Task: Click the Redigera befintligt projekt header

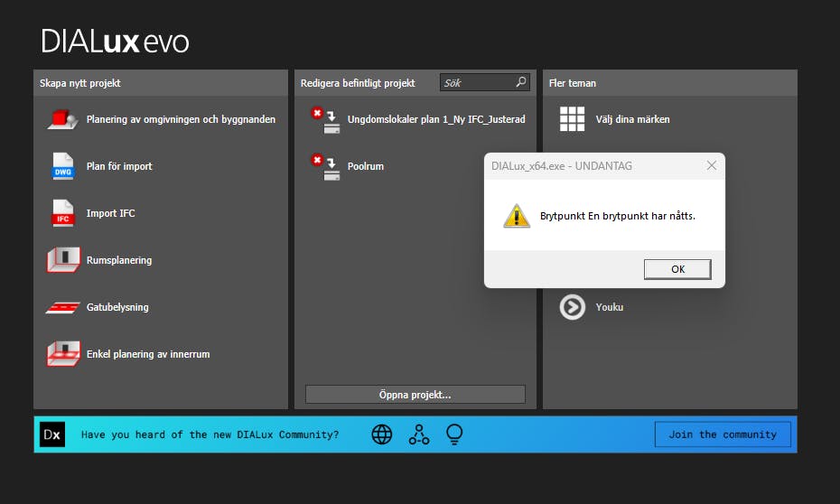Action: 358,83
